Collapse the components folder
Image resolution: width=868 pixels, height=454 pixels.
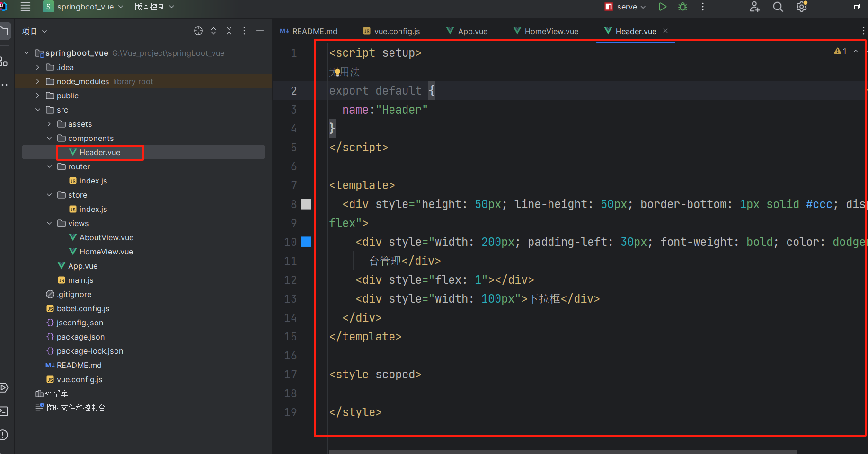(x=49, y=138)
